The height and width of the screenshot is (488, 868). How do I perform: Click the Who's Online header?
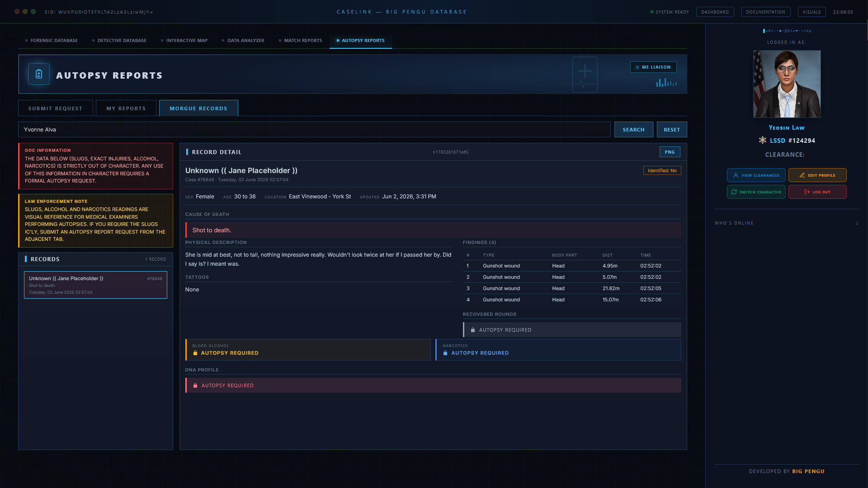(734, 223)
